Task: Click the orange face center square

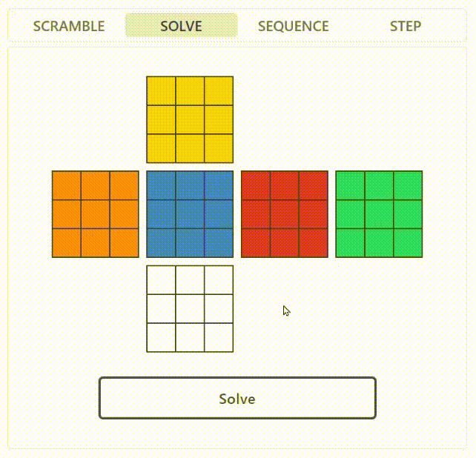Action: (x=96, y=214)
